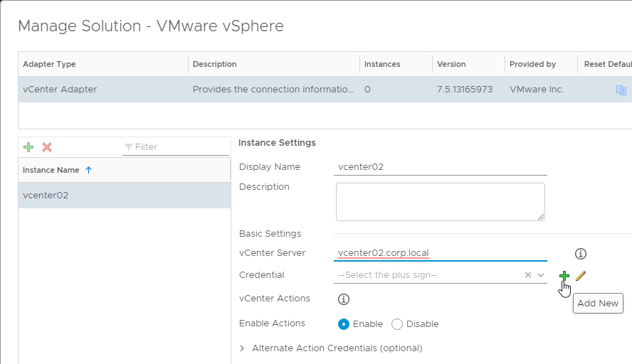Click VMware Inc. cell
This screenshot has width=632, height=364.
pos(537,90)
